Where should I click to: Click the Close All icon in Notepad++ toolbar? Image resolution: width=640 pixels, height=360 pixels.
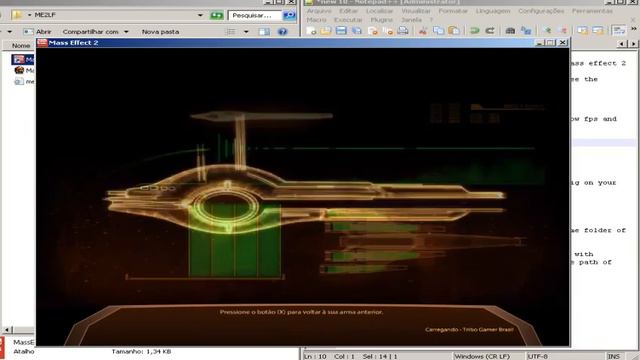(x=388, y=31)
